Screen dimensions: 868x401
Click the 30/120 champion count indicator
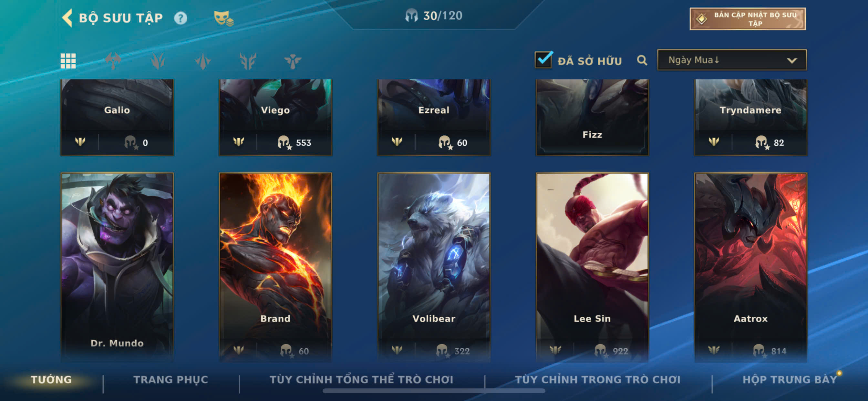click(434, 15)
